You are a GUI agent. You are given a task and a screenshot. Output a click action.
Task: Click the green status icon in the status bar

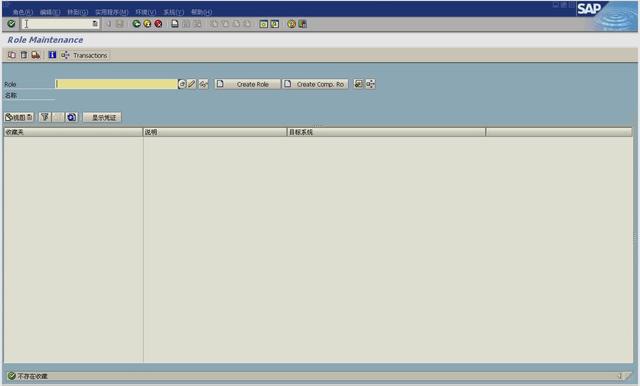click(x=11, y=376)
